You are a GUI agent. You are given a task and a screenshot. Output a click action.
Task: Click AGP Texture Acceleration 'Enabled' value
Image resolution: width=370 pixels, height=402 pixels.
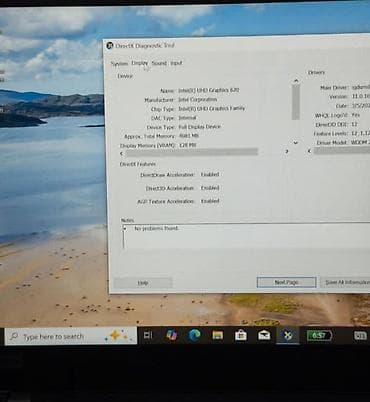tap(210, 201)
